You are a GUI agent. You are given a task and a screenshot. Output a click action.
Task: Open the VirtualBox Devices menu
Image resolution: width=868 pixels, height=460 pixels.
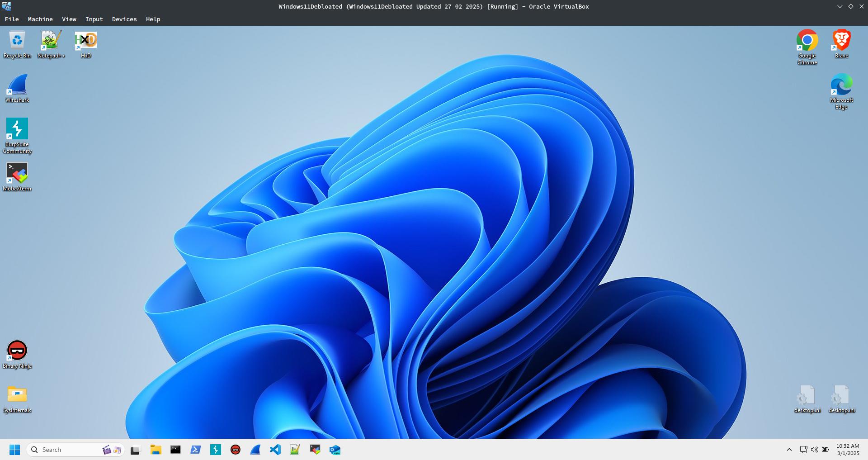[x=124, y=19]
